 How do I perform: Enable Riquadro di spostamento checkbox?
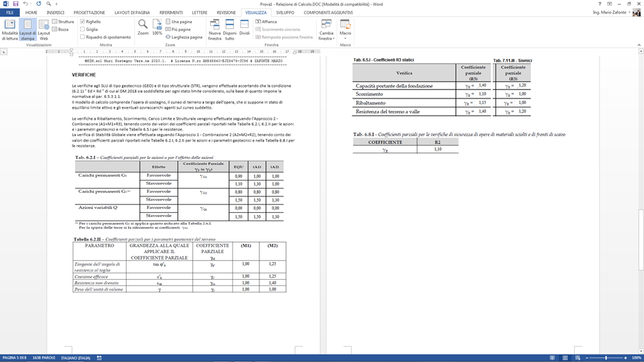(x=83, y=37)
